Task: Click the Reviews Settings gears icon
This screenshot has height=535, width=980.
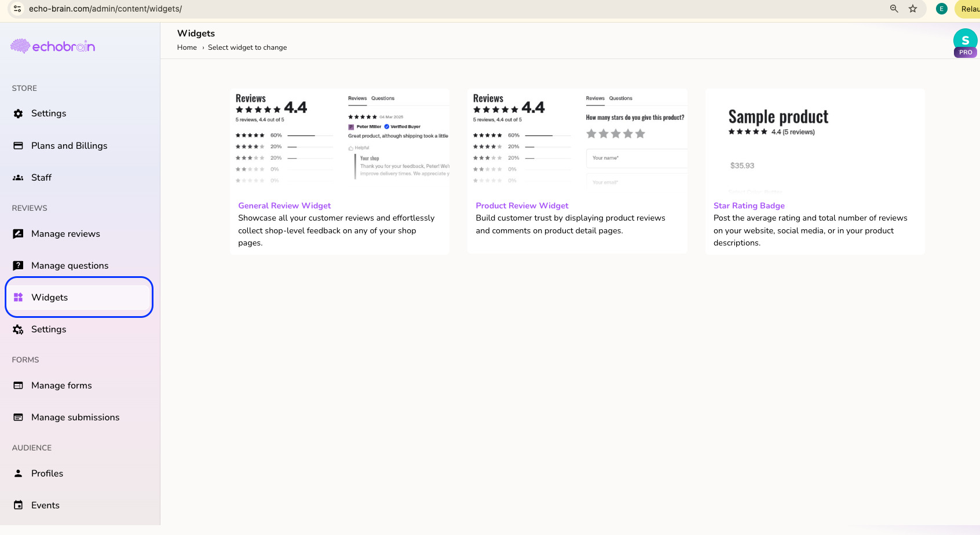Action: tap(19, 329)
